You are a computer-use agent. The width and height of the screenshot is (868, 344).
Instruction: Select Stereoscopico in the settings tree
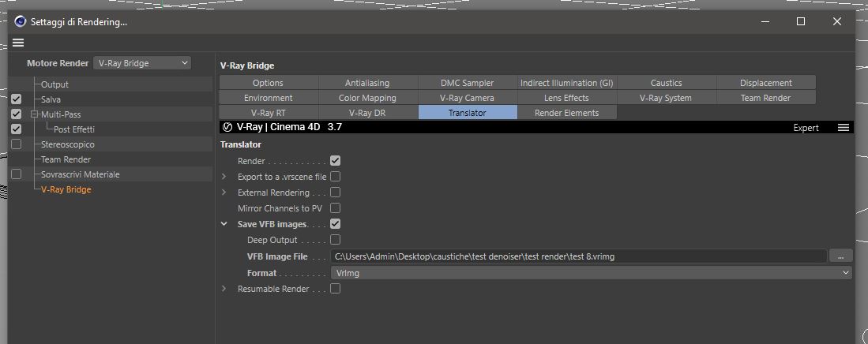[68, 144]
